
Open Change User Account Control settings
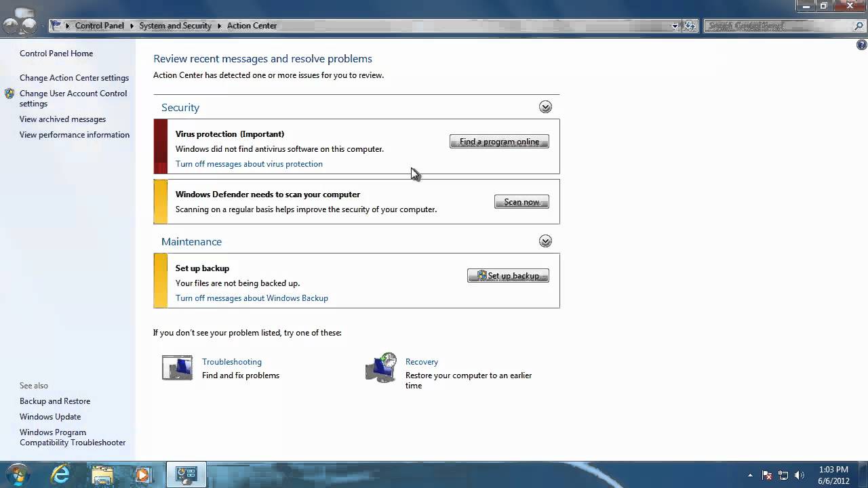tap(73, 98)
